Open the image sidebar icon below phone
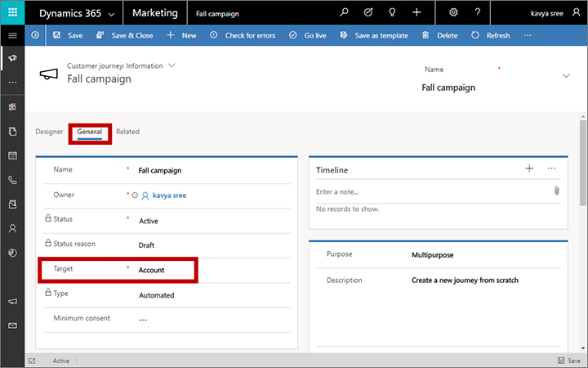This screenshot has width=588, height=368. click(x=13, y=204)
